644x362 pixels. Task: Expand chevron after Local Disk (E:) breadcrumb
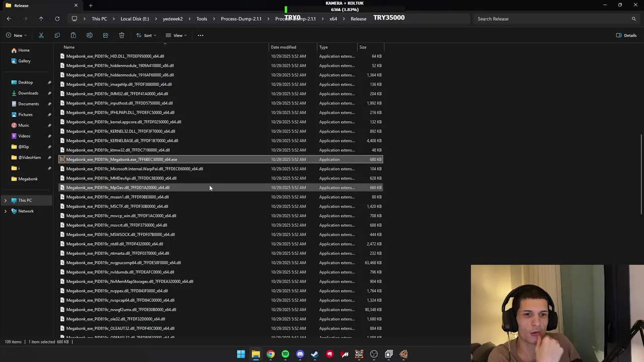pos(156,19)
